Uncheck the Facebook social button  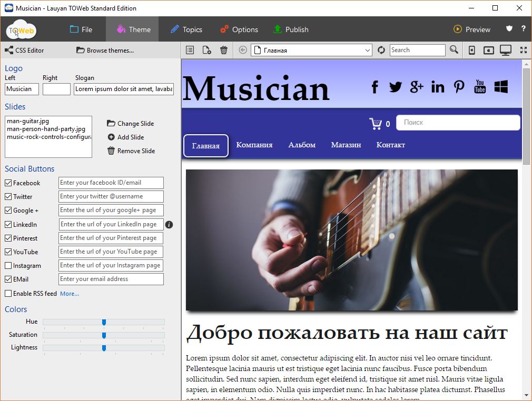(7, 183)
